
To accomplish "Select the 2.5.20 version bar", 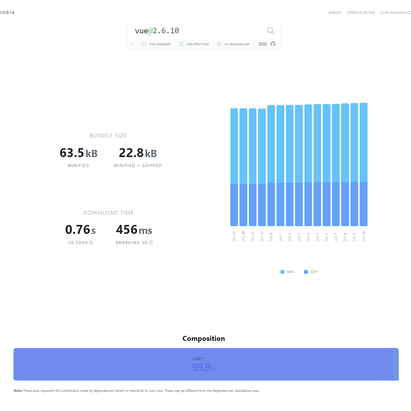I will click(x=243, y=167).
